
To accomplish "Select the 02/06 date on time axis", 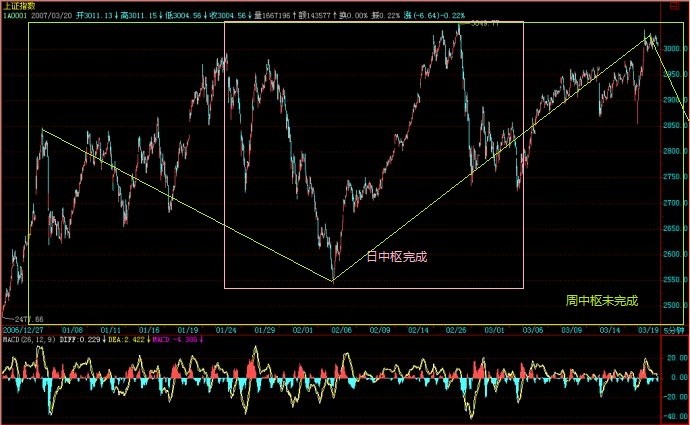I will point(343,329).
